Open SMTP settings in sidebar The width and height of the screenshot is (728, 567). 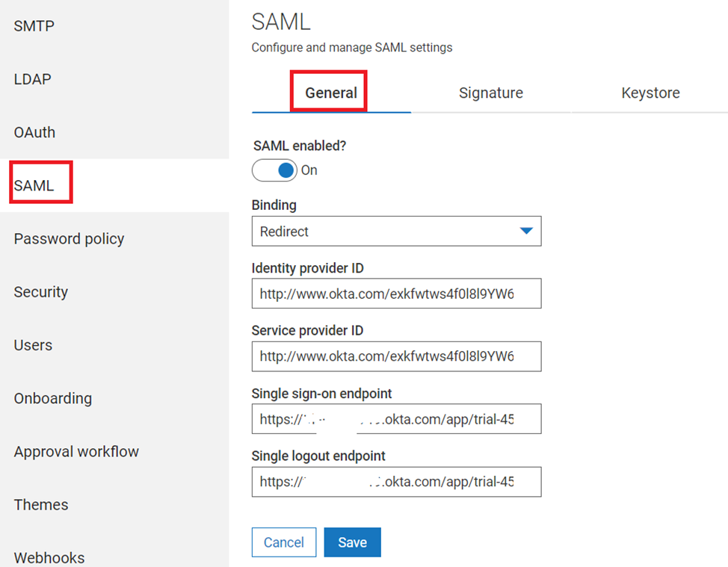pyautogui.click(x=34, y=27)
